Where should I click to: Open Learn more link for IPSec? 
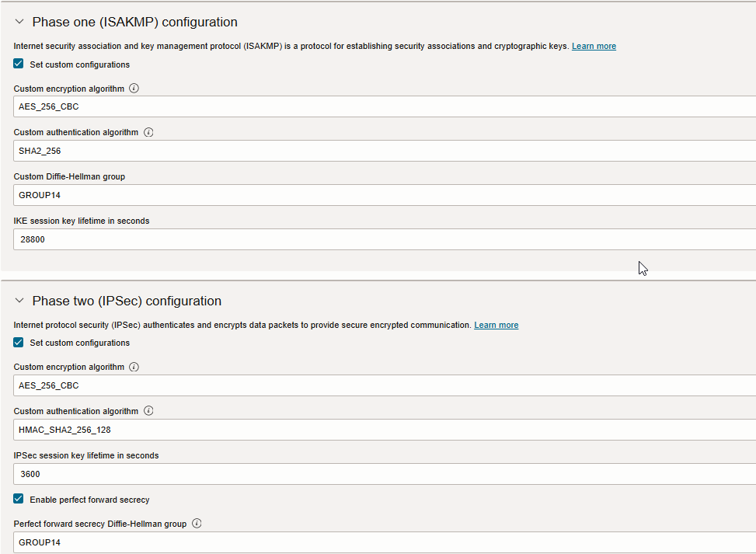click(x=496, y=325)
